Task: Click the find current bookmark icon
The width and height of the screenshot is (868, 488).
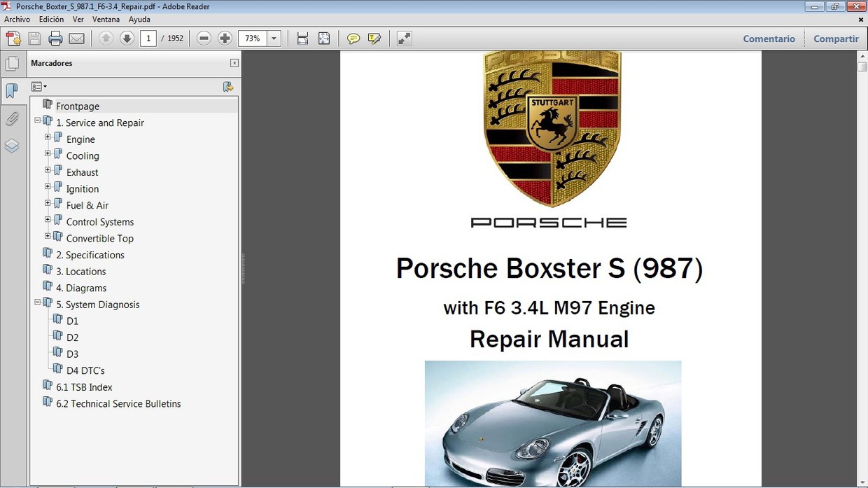Action: click(x=228, y=87)
